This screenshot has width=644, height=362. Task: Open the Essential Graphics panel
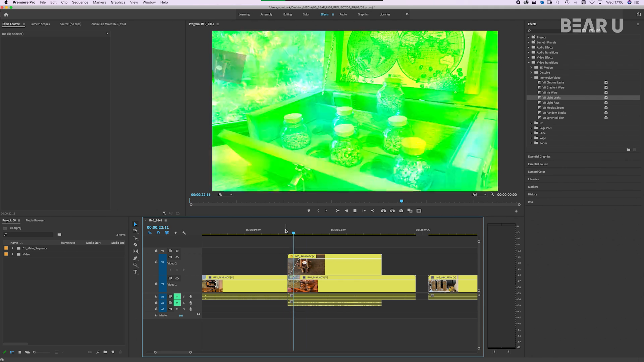click(x=539, y=157)
